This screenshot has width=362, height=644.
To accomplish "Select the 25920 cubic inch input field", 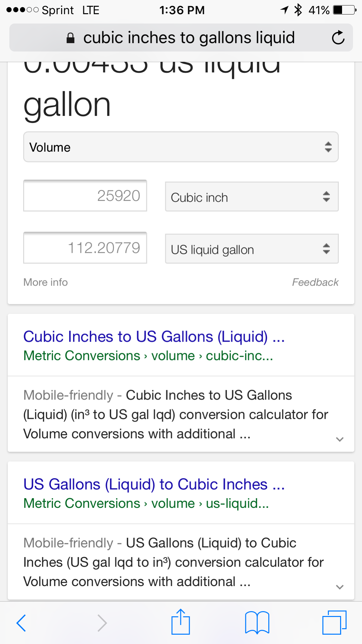I will point(85,196).
